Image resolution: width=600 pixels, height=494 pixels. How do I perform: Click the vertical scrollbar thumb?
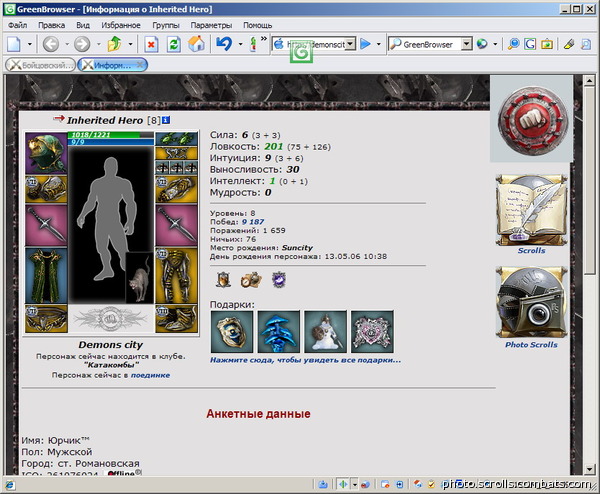(589, 180)
